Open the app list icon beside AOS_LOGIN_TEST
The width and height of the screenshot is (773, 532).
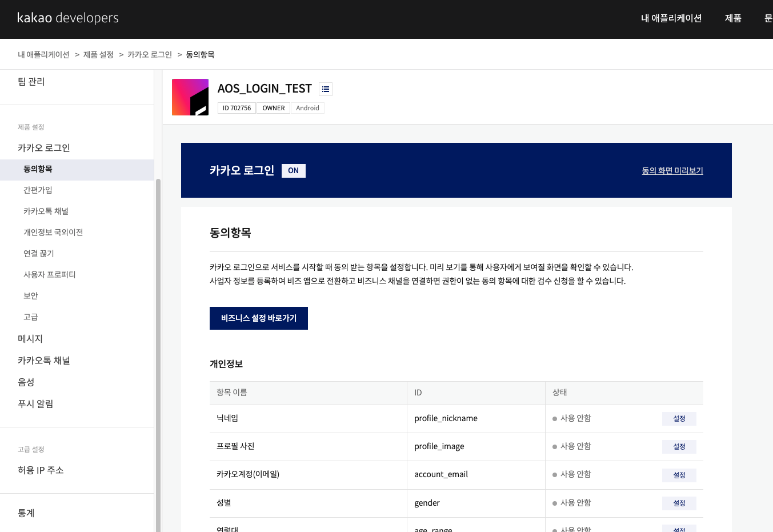326,89
